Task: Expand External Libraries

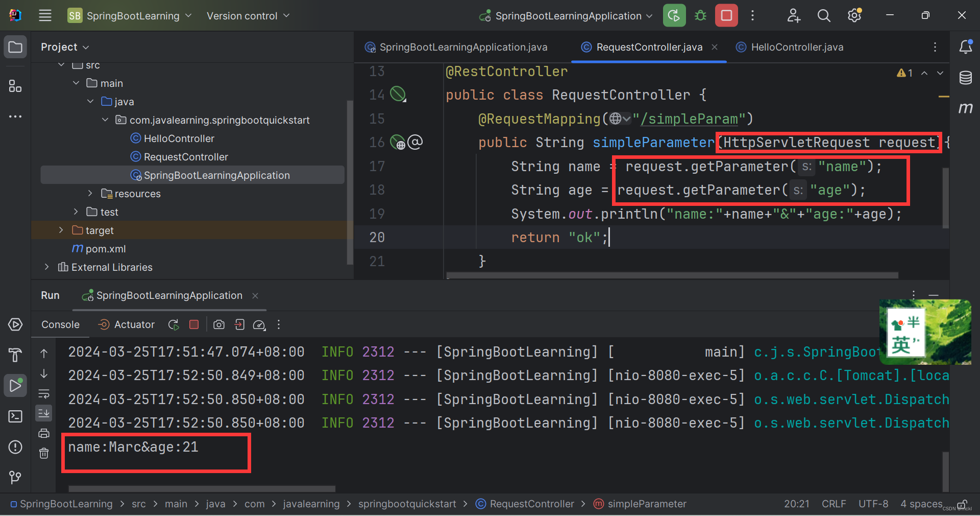Action: [x=47, y=267]
